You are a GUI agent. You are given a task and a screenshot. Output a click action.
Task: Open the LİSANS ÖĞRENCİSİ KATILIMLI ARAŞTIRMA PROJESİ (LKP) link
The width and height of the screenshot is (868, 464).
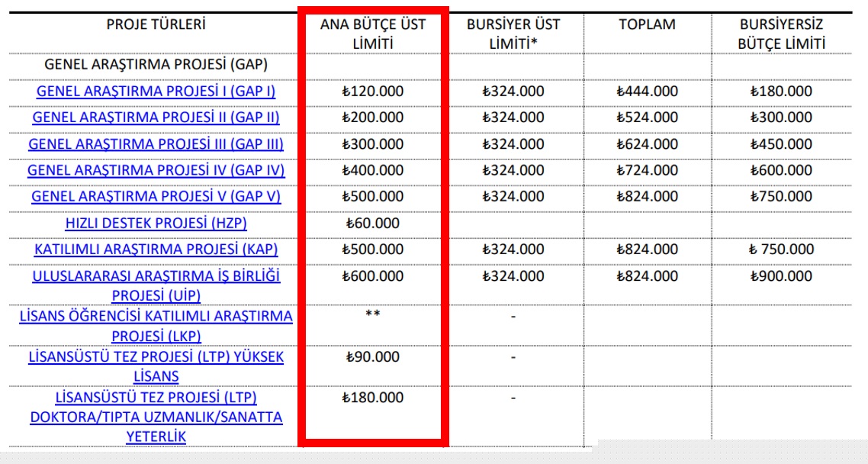click(156, 326)
